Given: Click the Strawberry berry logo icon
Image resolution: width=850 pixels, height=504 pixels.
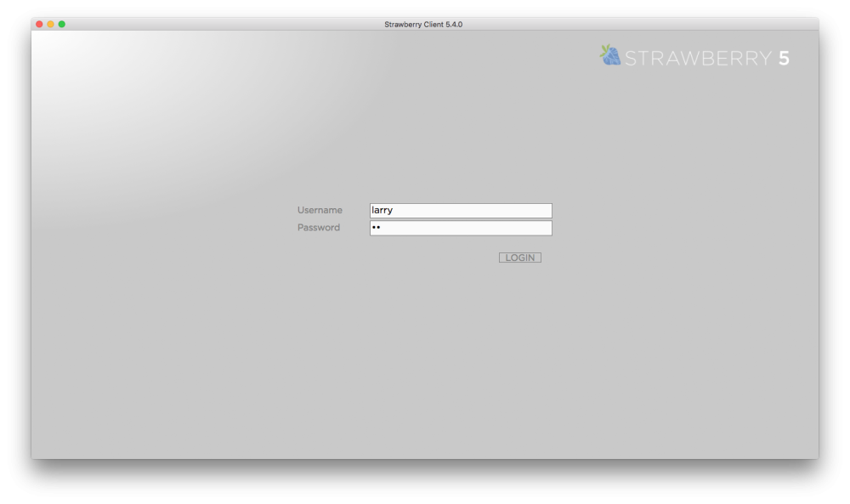Looking at the screenshot, I should tap(610, 56).
